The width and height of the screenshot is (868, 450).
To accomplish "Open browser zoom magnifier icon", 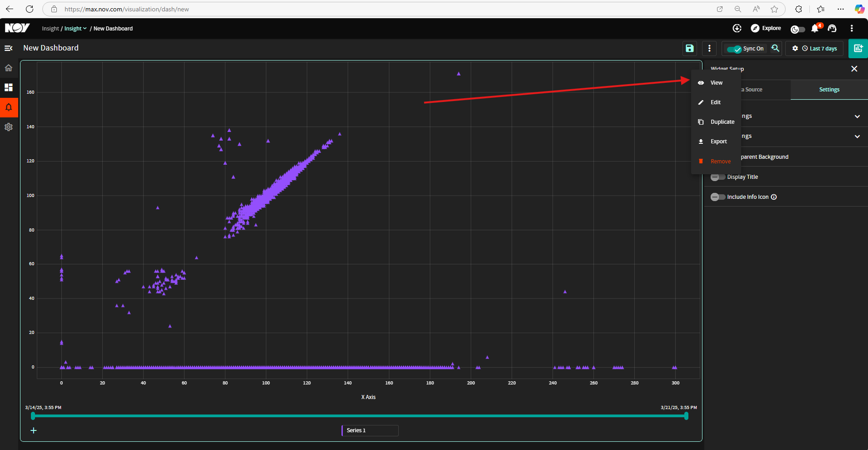I will click(738, 9).
